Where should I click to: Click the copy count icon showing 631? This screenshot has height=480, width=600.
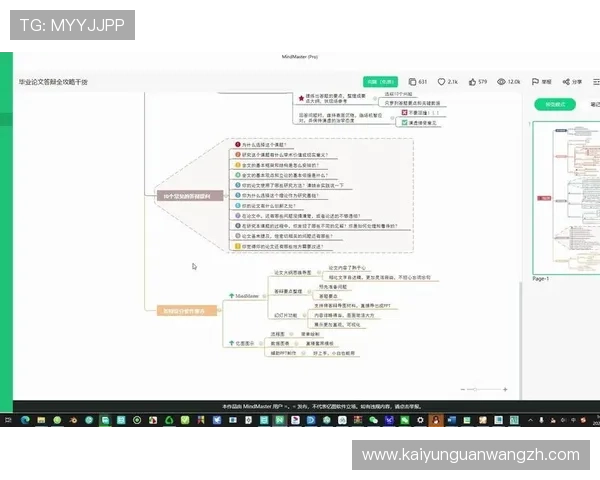tap(411, 81)
